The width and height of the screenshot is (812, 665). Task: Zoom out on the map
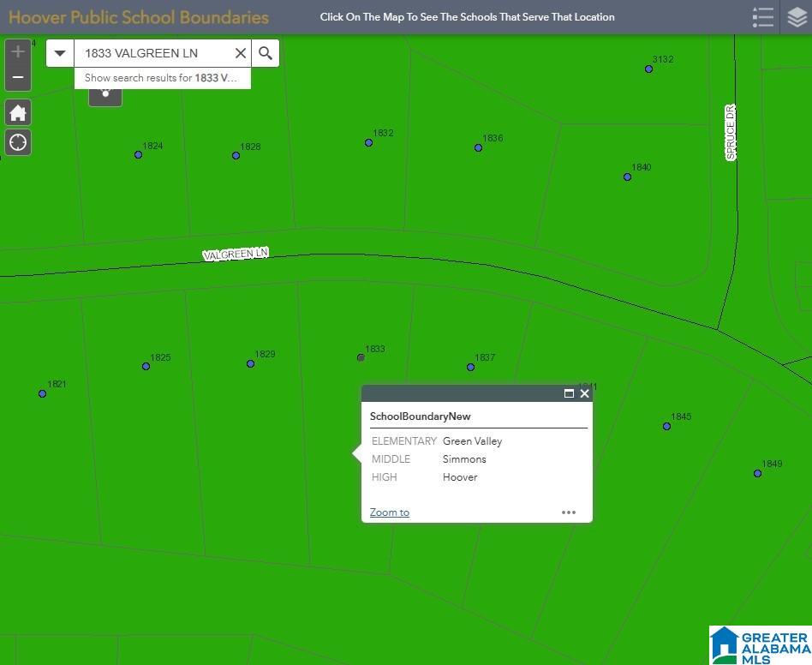(x=18, y=78)
